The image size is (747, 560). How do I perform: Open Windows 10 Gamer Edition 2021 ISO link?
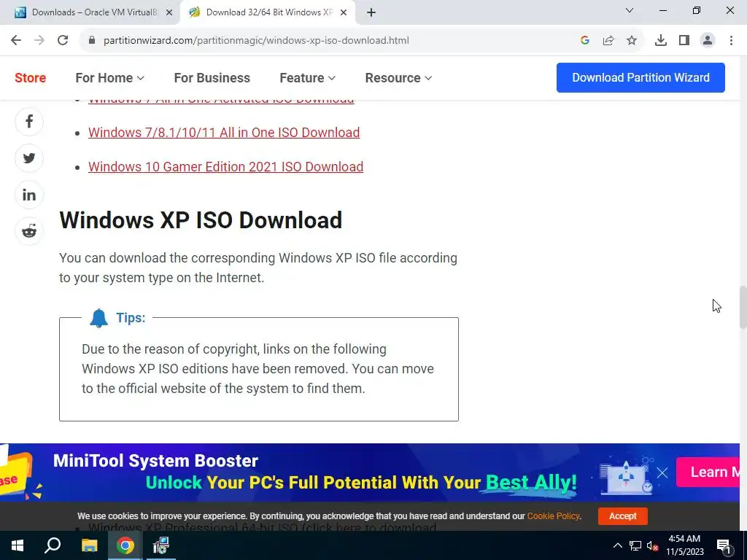pyautogui.click(x=226, y=167)
